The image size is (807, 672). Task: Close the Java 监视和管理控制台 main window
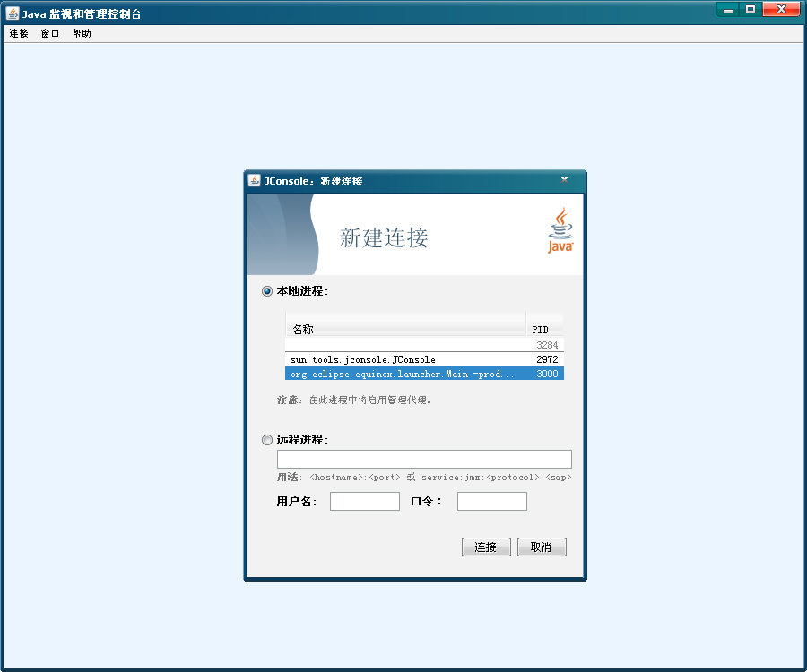tap(781, 9)
